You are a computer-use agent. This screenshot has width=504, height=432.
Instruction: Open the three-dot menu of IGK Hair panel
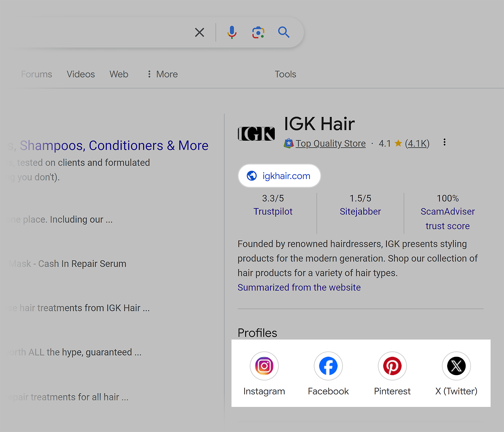click(x=444, y=142)
